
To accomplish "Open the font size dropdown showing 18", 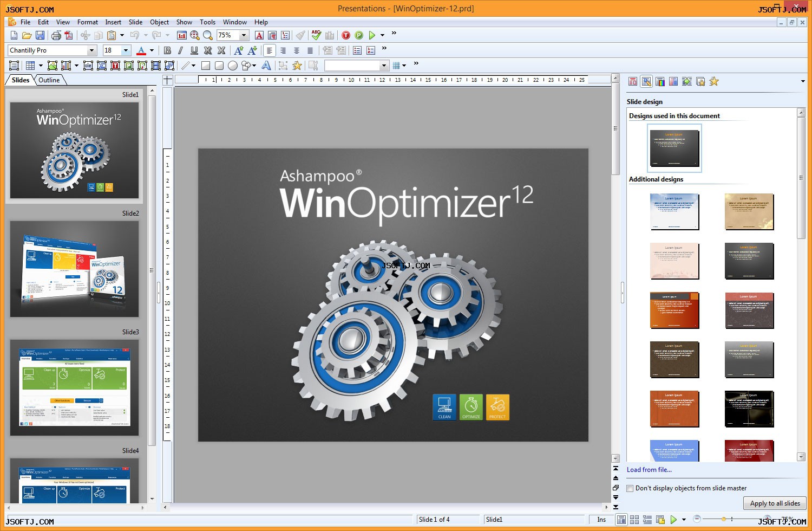I will [x=126, y=50].
